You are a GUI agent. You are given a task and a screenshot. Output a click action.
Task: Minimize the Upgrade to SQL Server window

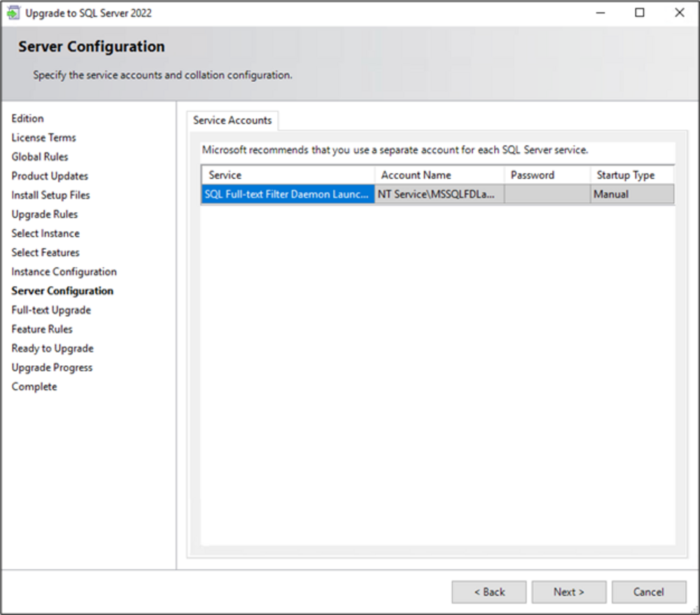click(600, 13)
